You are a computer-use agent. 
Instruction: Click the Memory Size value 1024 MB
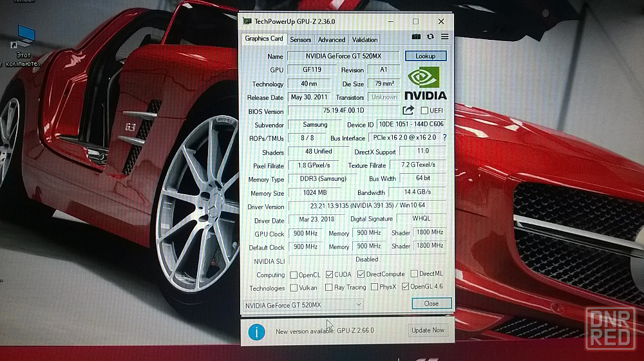[315, 192]
